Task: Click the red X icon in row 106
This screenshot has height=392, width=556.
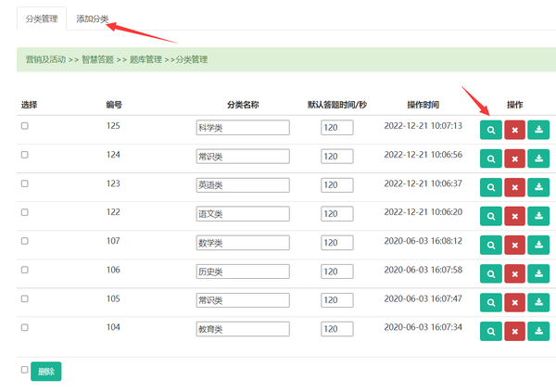Action: coord(514,274)
